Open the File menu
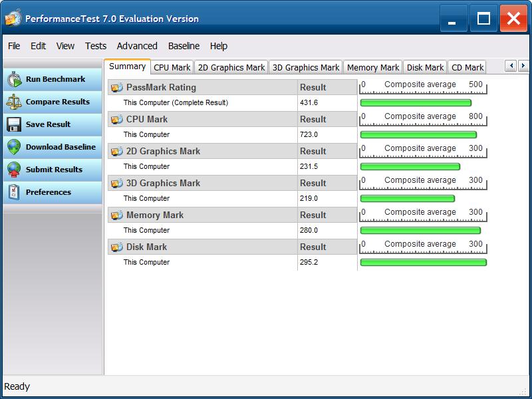This screenshot has width=532, height=399. pyautogui.click(x=14, y=46)
